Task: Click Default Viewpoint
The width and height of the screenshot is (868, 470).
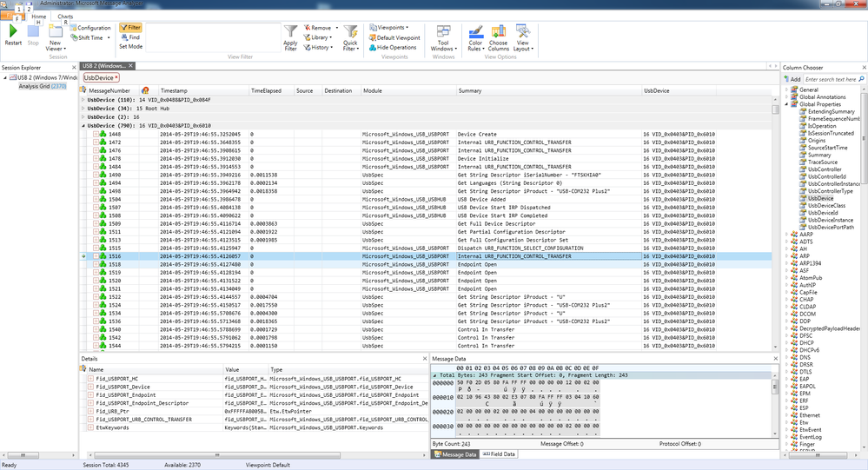Action: click(x=394, y=37)
